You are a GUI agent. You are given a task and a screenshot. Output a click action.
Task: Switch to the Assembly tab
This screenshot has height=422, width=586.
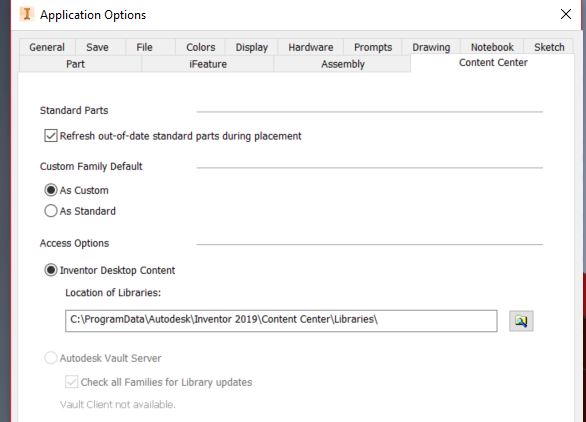coord(343,64)
